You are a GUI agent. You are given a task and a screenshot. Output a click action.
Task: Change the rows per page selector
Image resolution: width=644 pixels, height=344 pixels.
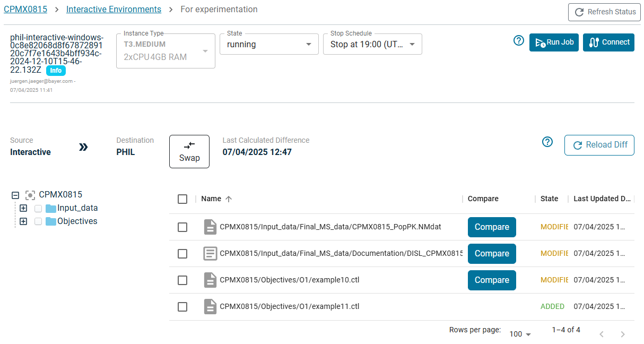tap(520, 334)
